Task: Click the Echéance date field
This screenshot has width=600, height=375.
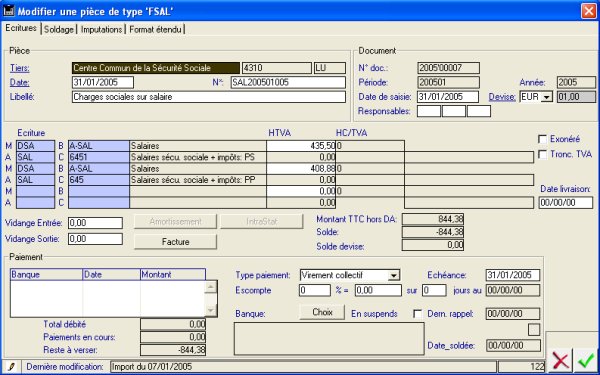Action: tap(513, 275)
